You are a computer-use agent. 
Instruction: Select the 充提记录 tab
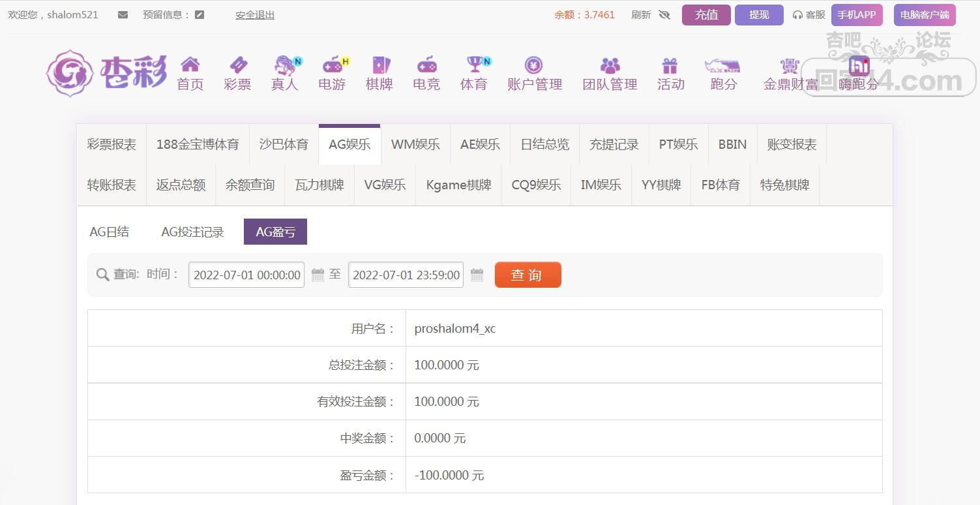(x=614, y=145)
